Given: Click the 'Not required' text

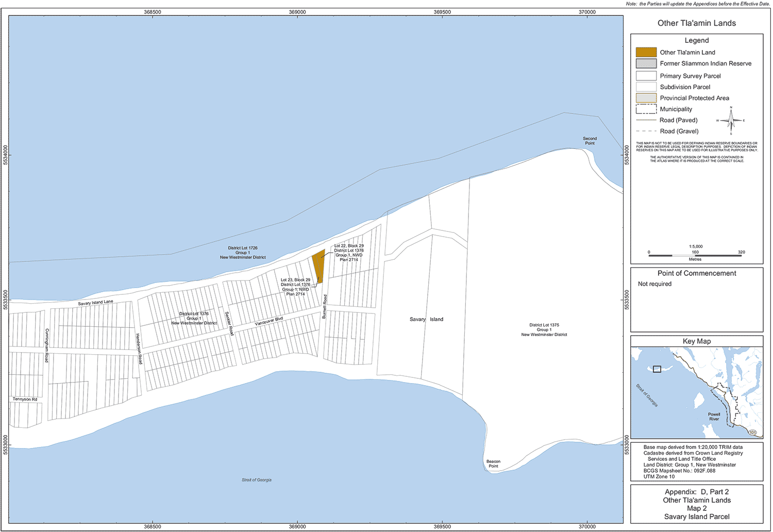Looking at the screenshot, I should coord(654,284).
